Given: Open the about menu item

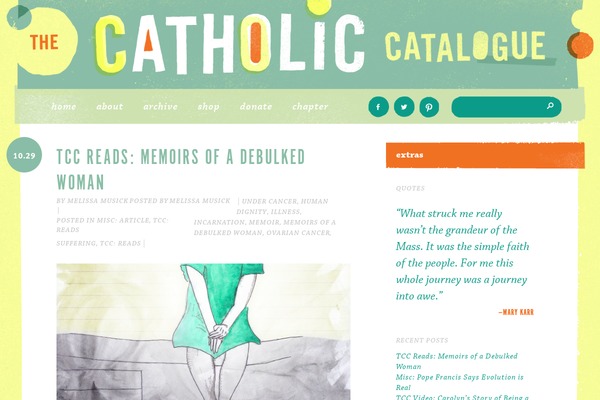Looking at the screenshot, I should pos(109,106).
